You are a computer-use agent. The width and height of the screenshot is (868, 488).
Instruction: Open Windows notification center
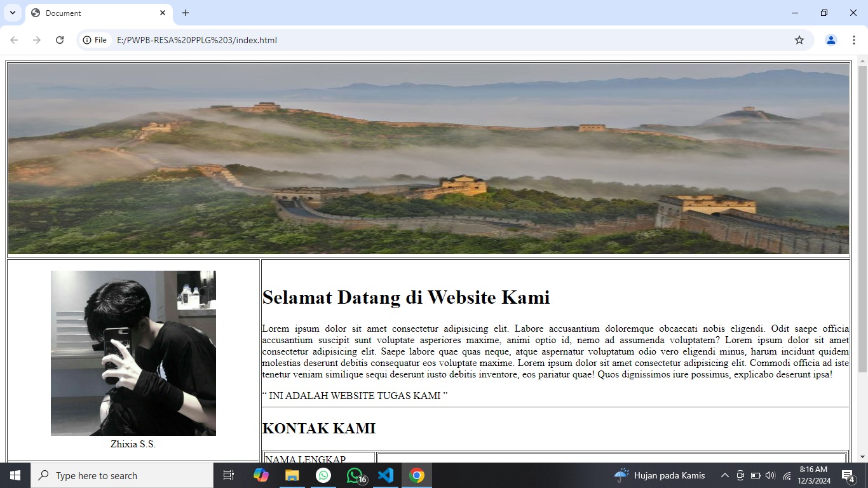point(848,475)
